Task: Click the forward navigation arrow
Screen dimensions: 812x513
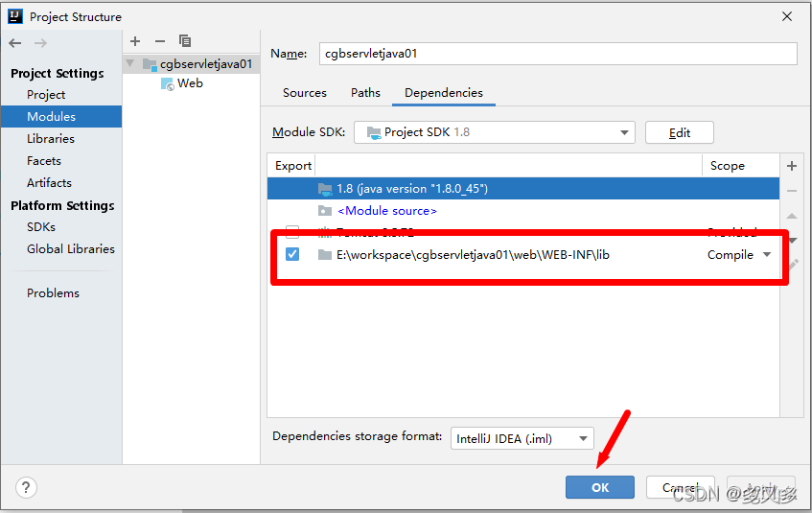Action: pos(40,43)
